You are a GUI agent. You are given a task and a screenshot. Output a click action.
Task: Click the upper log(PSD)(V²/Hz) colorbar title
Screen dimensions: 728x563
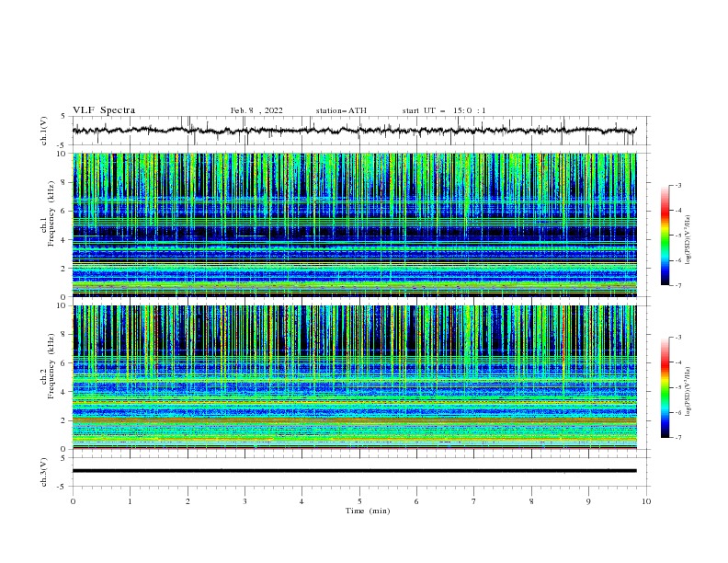[x=688, y=240]
